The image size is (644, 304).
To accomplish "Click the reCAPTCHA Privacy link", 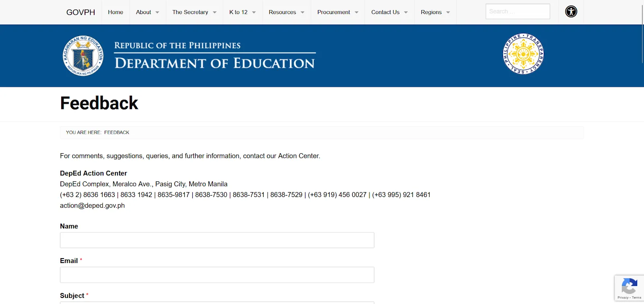I will click(623, 298).
